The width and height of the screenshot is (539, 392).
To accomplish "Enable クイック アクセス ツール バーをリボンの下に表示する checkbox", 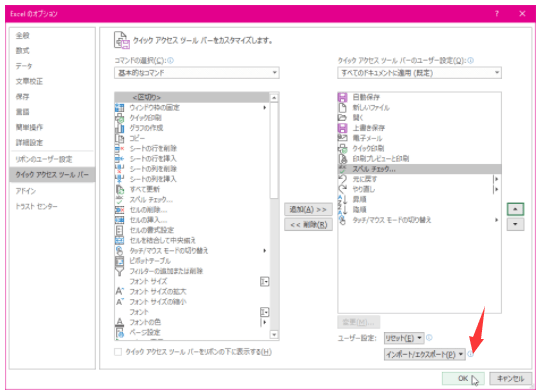I will pos(118,352).
